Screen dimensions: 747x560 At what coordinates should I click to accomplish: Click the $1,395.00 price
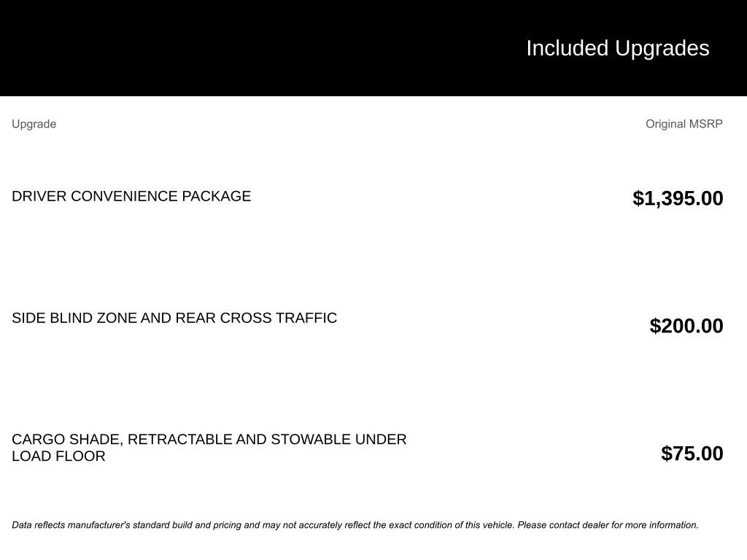pos(678,198)
